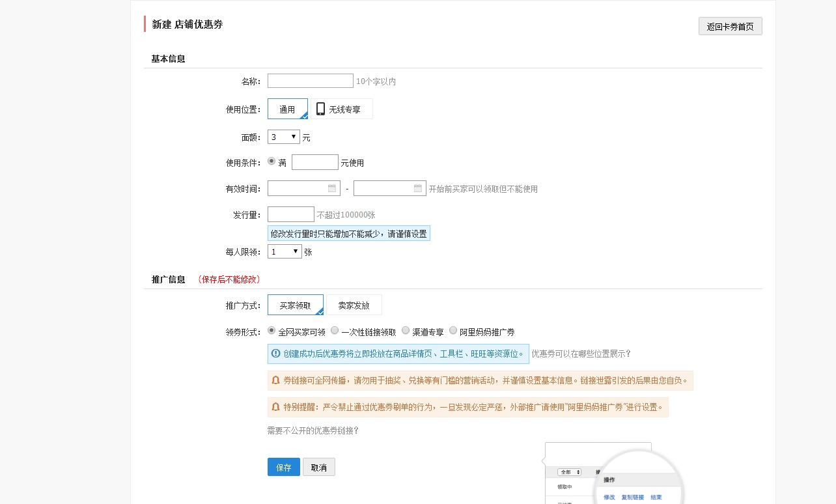
Task: Click the bell icon beside 特别提醒
Action: point(275,408)
